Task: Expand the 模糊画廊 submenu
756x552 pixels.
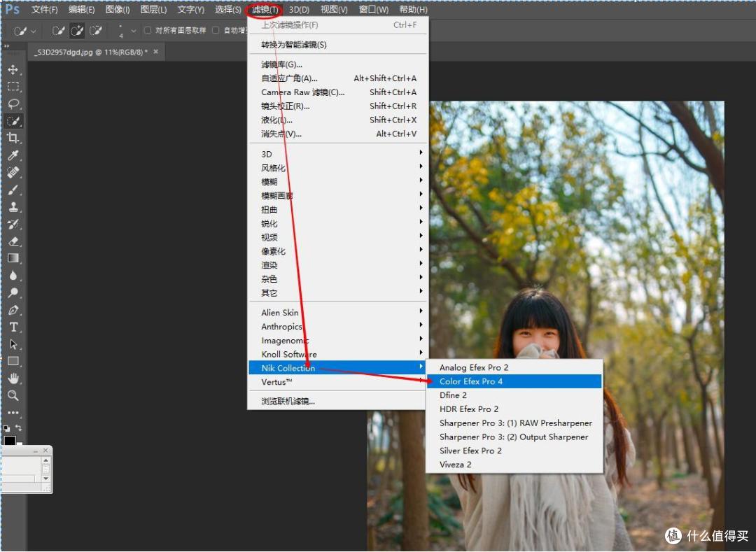Action: click(337, 196)
